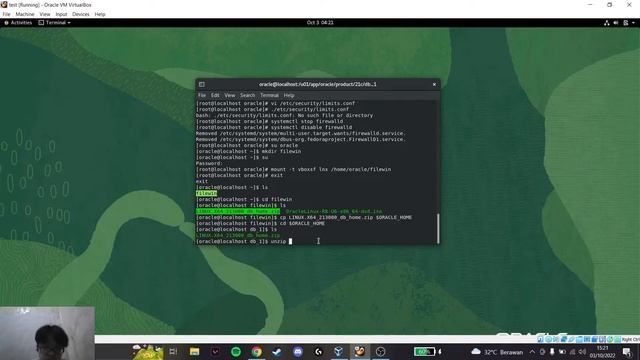This screenshot has height=360, width=640.
Task: Click the 'systemctl stop firewalld' line
Action: 270,121
